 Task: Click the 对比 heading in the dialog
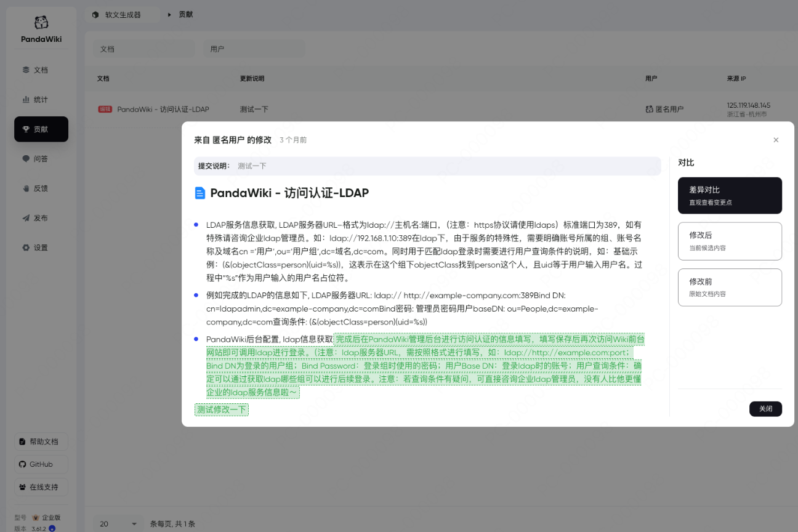tap(686, 163)
